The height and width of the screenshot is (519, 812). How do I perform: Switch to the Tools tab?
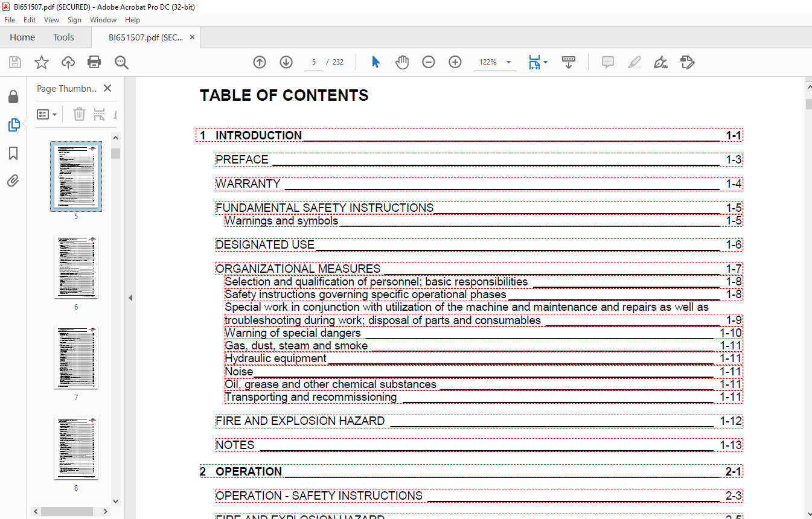(x=63, y=37)
